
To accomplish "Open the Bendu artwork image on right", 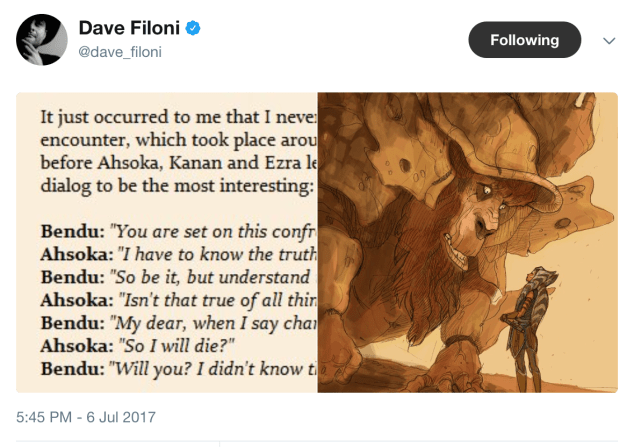I will [x=467, y=242].
